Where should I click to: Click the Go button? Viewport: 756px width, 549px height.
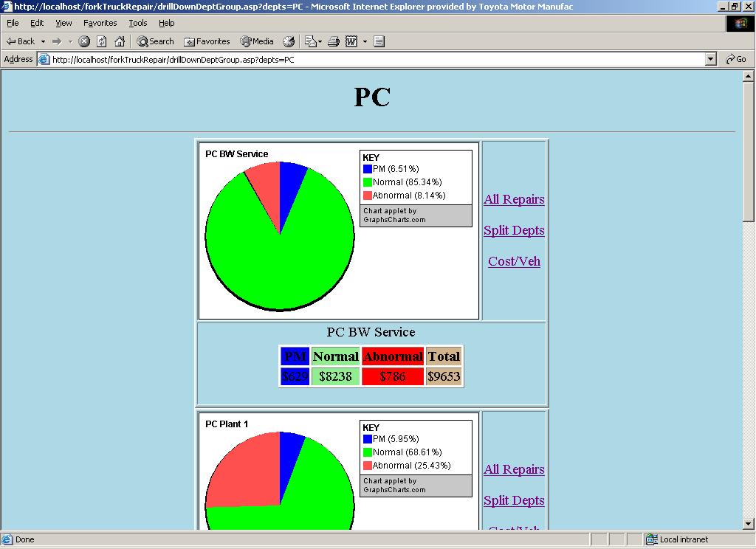[736, 59]
